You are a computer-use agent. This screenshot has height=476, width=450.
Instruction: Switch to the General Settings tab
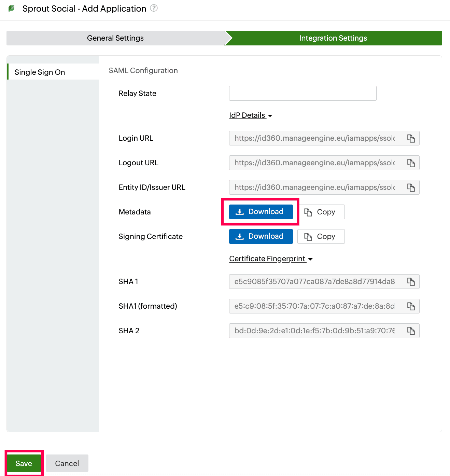115,38
